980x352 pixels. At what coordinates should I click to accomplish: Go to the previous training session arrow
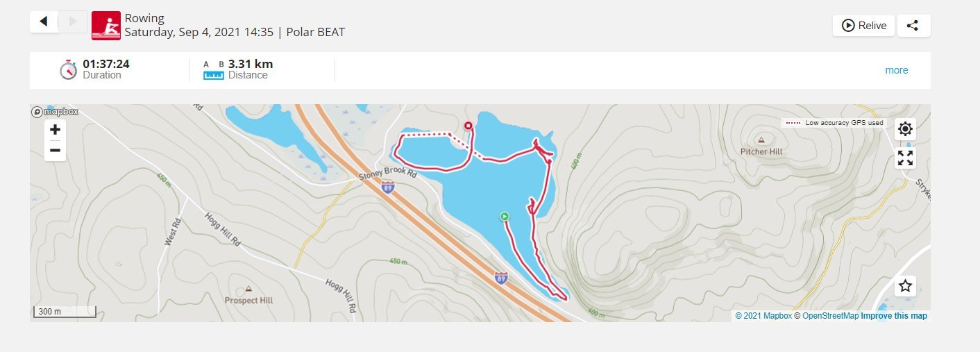pos(44,22)
